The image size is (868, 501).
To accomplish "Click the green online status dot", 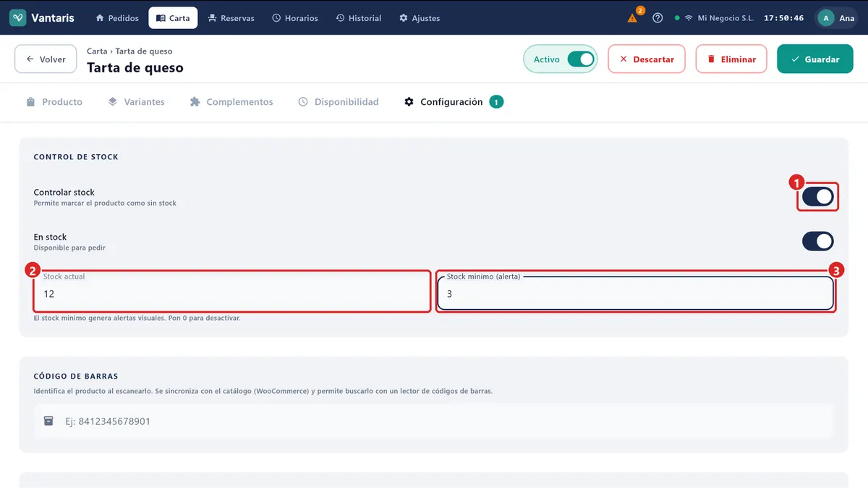I will [x=677, y=18].
